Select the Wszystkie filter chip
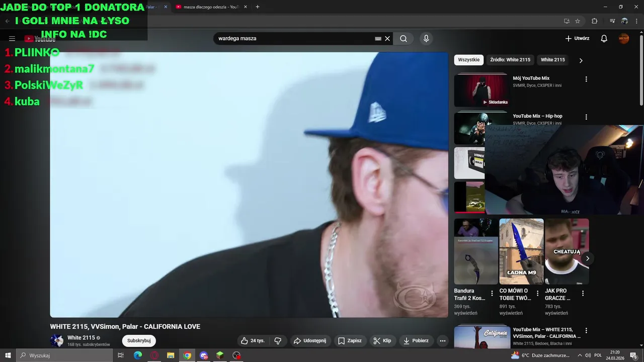Viewport: 644px width, 362px height. [469, 60]
